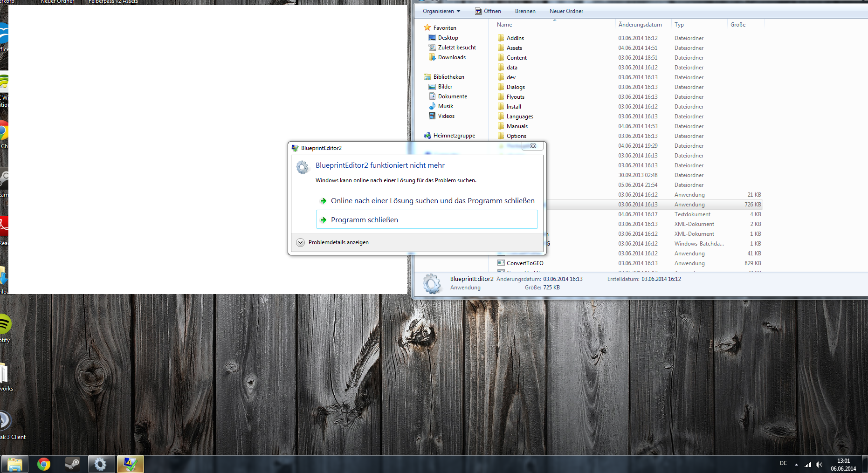Select the 1 KB XML-Dokument row
The height and width of the screenshot is (473, 868).
655,234
